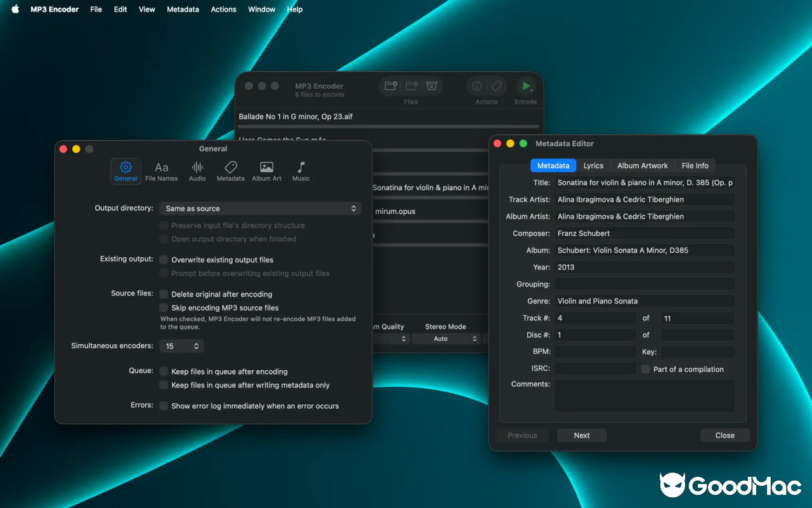The width and height of the screenshot is (812, 508).
Task: Click the Year field showing 2013
Action: [645, 267]
